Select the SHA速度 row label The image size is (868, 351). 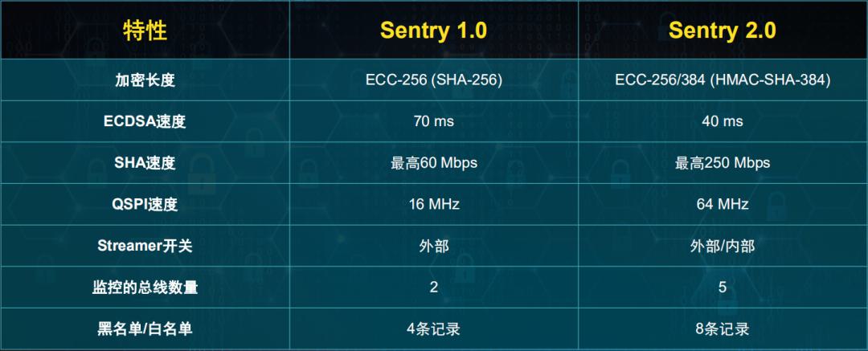pyautogui.click(x=145, y=163)
